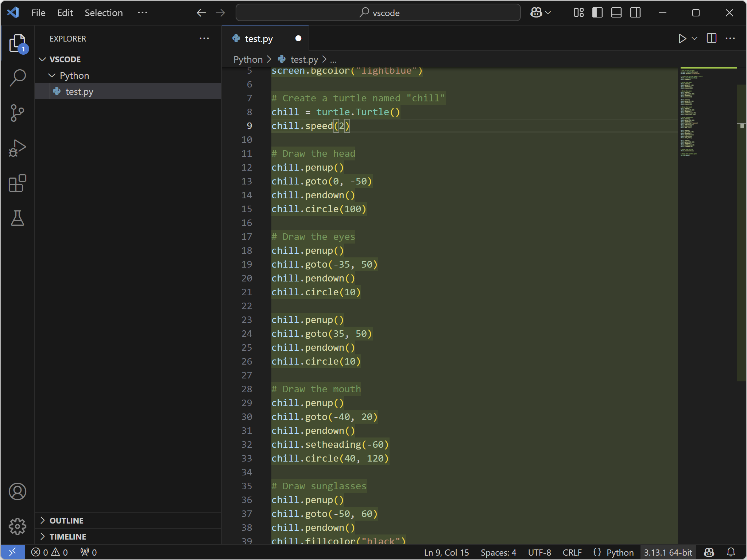
Task: Open the Search view in activity bar
Action: pos(17,78)
